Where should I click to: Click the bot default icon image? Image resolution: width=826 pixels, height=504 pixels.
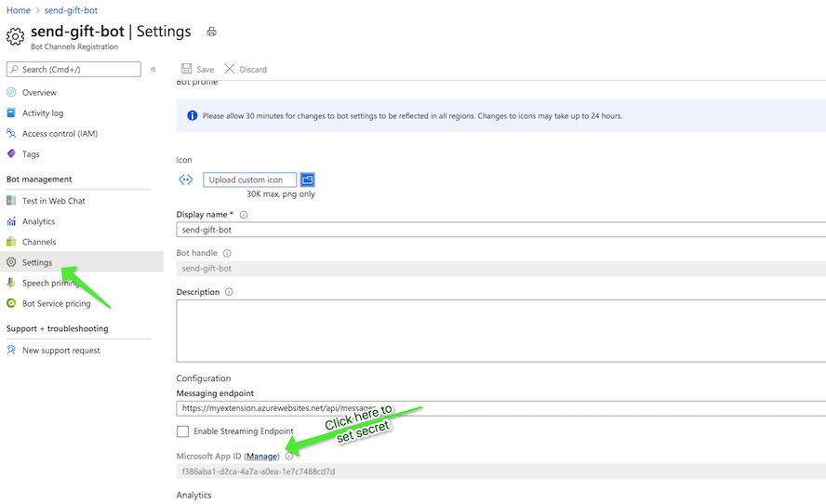(186, 179)
